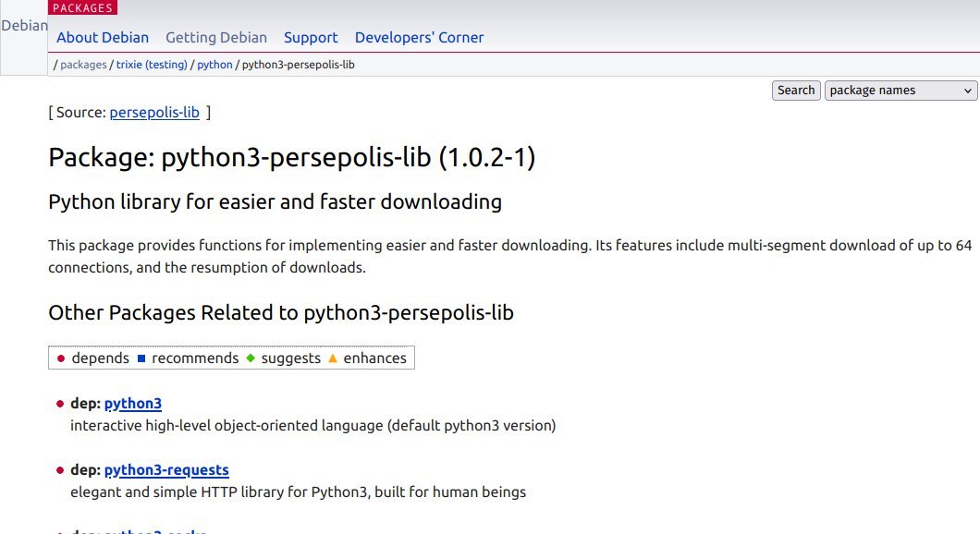The height and width of the screenshot is (534, 980).
Task: Click the 'recommends' legend label
Action: click(x=195, y=358)
